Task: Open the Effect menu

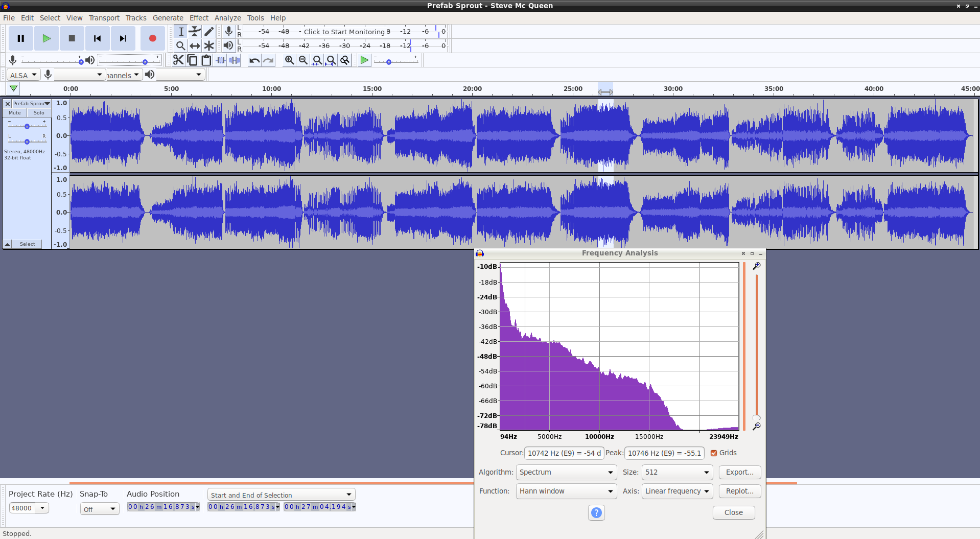Action: 199,18
